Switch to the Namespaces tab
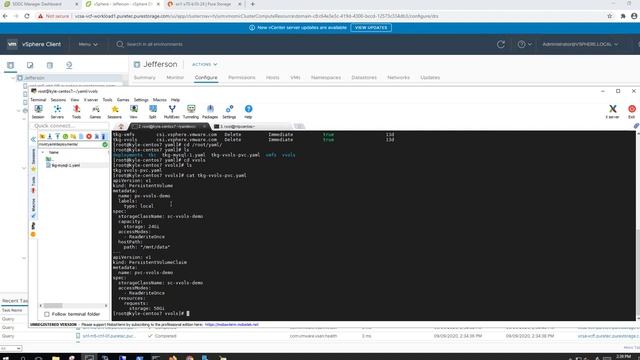 point(326,78)
